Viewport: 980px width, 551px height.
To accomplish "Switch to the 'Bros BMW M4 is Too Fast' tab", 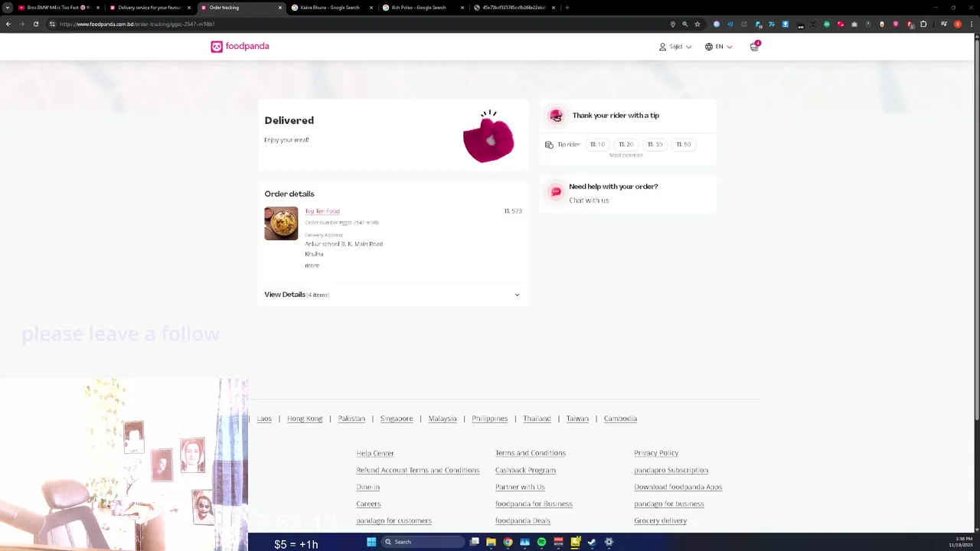I will pyautogui.click(x=58, y=8).
